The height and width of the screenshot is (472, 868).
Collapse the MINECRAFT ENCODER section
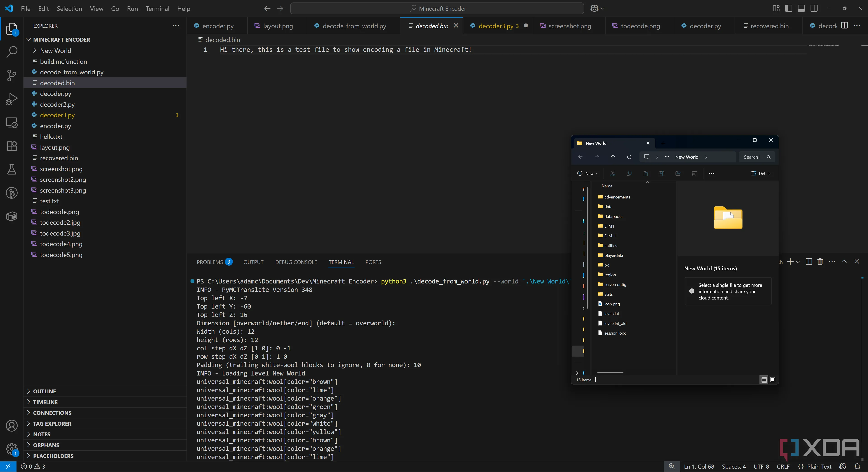click(x=29, y=40)
